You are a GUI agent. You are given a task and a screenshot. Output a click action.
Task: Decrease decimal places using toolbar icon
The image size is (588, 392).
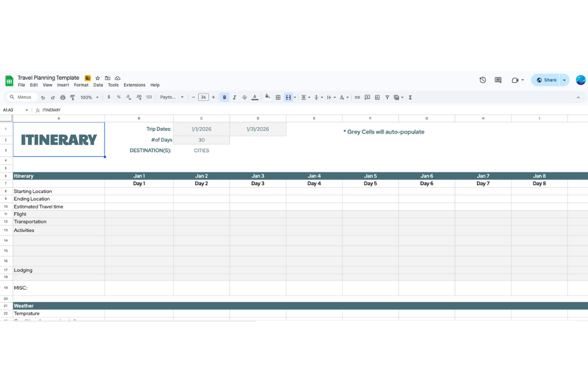[127, 97]
